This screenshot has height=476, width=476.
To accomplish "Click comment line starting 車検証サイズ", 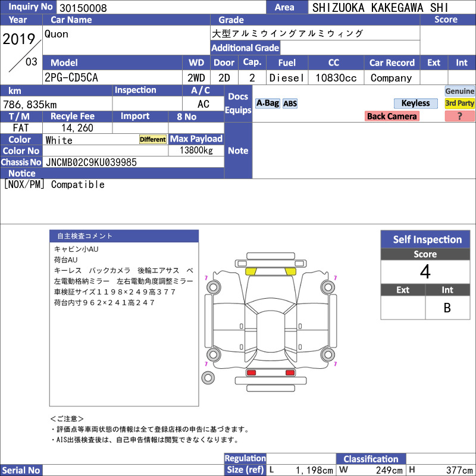I will pos(115,292).
